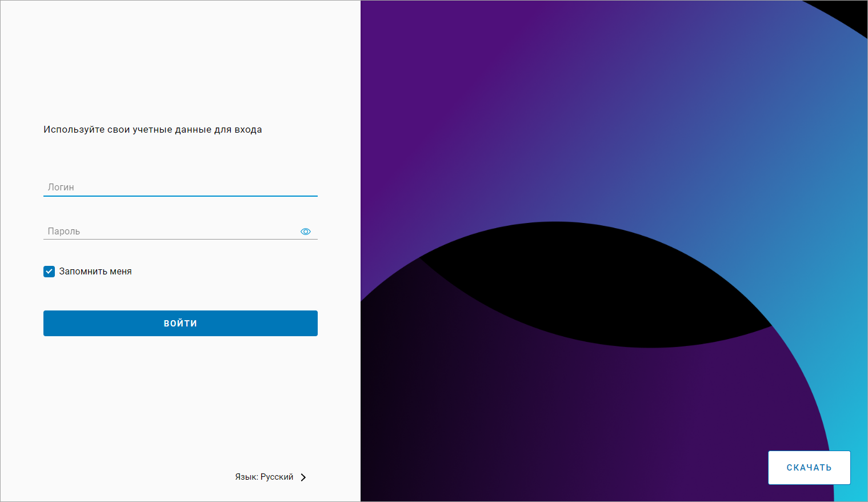Expand language options via chevron

pos(303,477)
